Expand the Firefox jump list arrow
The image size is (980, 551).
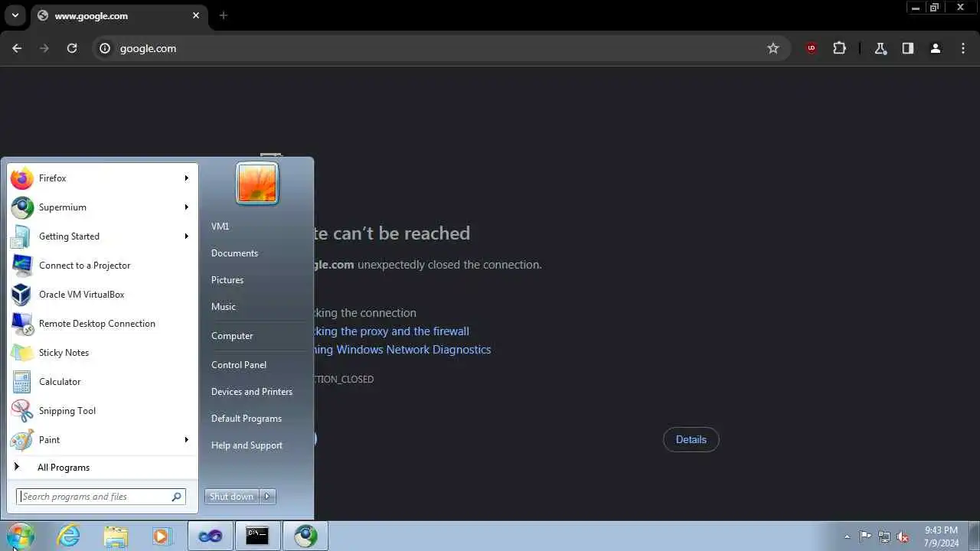(186, 178)
